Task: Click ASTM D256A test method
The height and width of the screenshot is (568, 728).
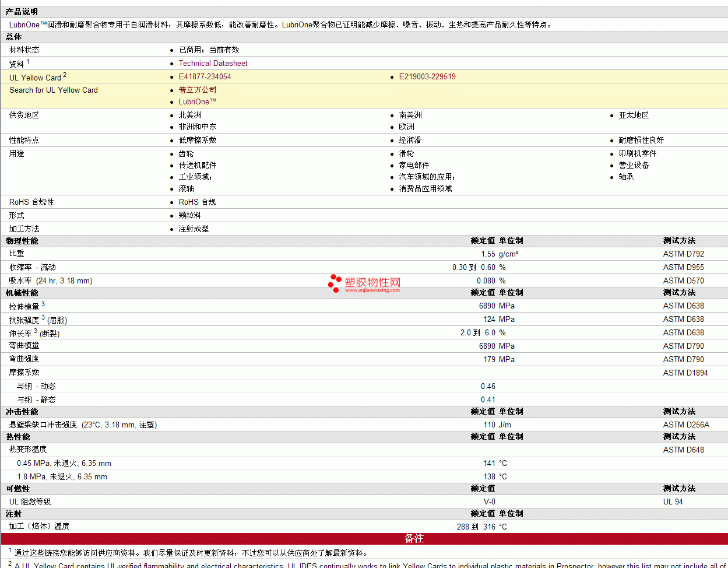Action: (x=686, y=425)
